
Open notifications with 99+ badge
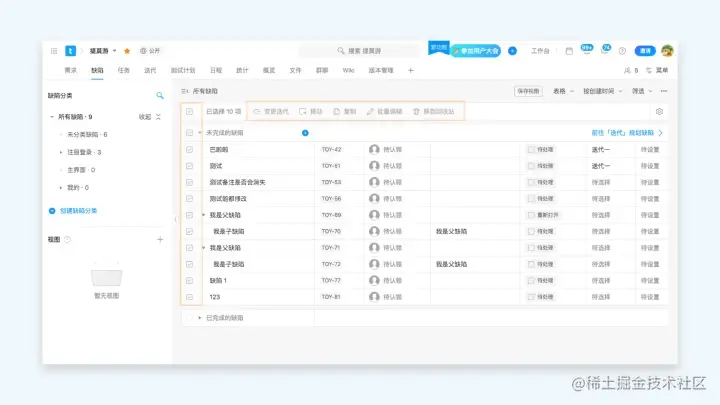586,50
